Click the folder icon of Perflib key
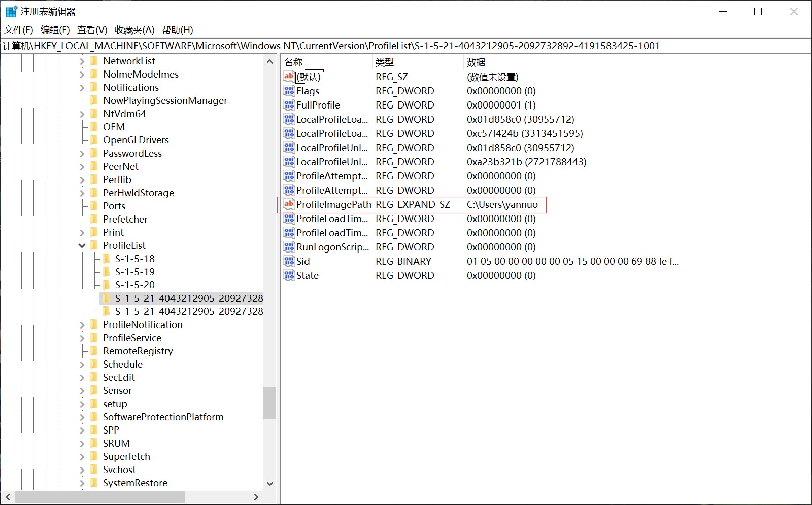Viewport: 812px width, 505px height. tap(94, 179)
